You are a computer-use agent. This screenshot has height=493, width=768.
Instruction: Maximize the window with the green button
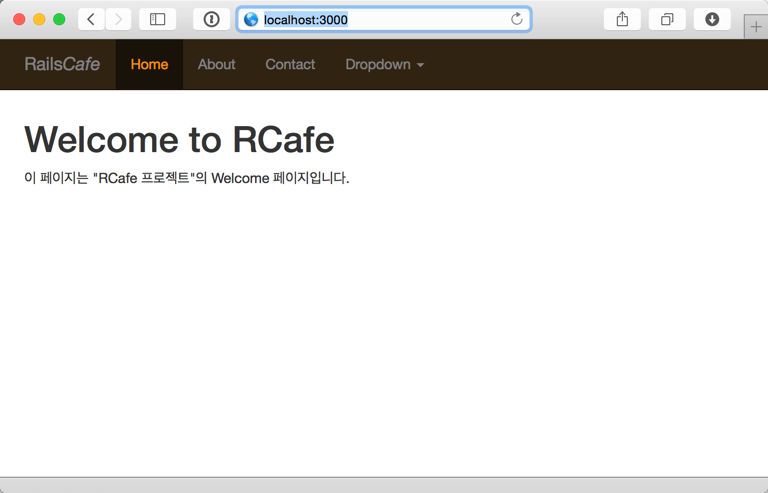click(59, 20)
